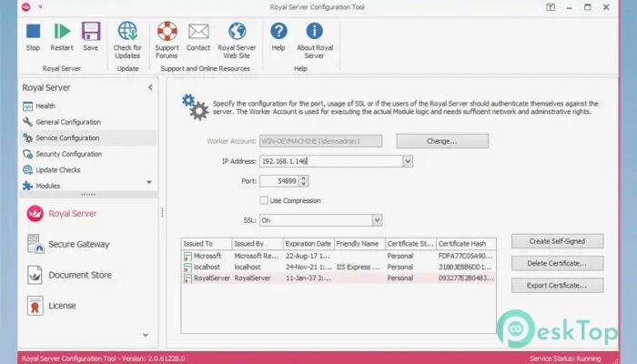This screenshot has width=637, height=364.
Task: Expand navigation items arrow beside Modules
Action: pos(149,182)
